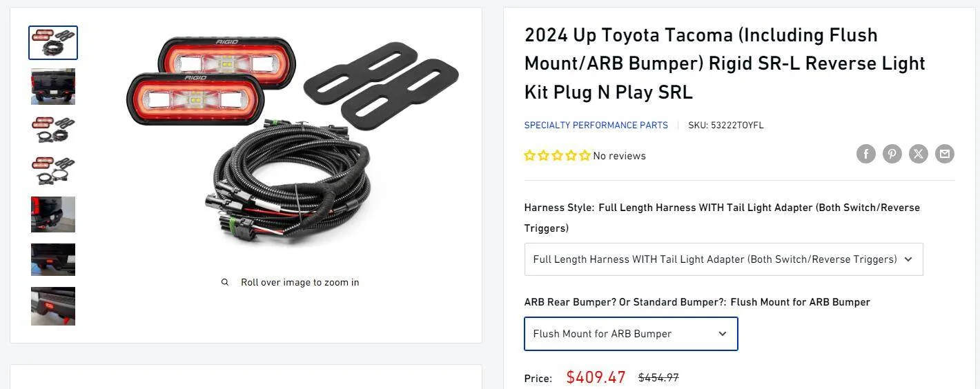Select the last gallery thumbnail
This screenshot has width=980, height=389.
pos(53,306)
